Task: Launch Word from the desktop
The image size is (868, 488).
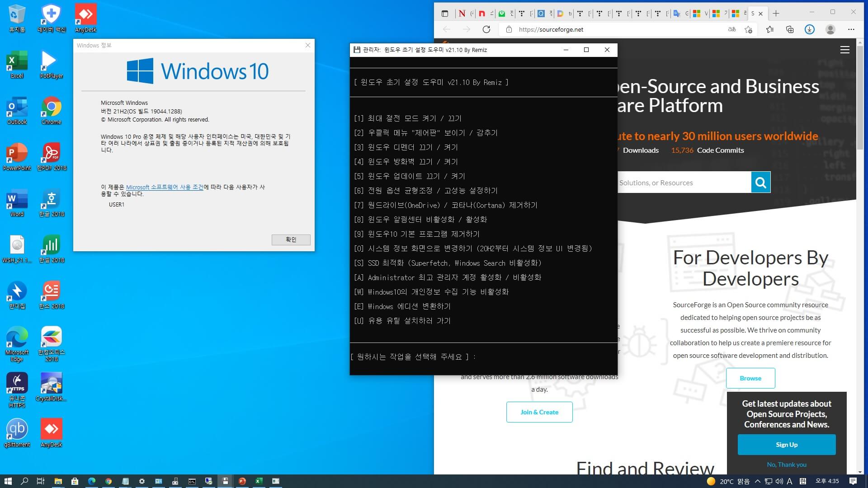Action: pos(17,202)
